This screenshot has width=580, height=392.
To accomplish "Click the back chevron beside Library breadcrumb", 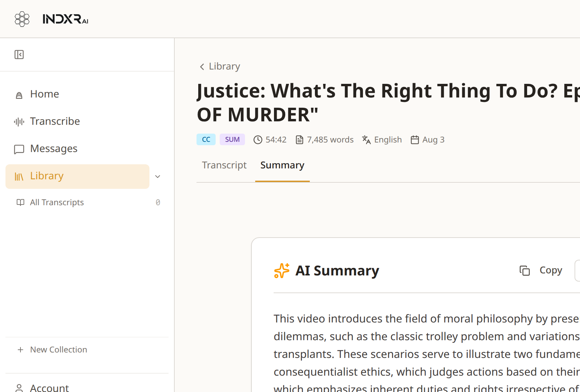I will tap(202, 66).
